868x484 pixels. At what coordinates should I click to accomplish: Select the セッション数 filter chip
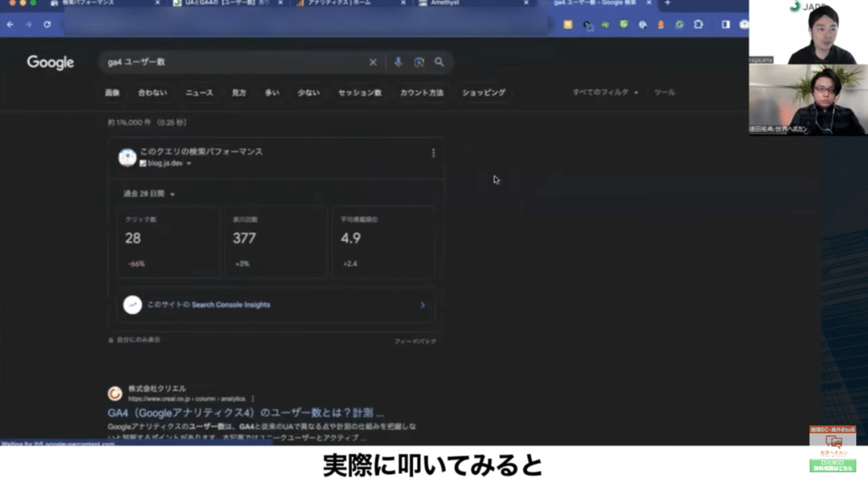[x=359, y=92]
